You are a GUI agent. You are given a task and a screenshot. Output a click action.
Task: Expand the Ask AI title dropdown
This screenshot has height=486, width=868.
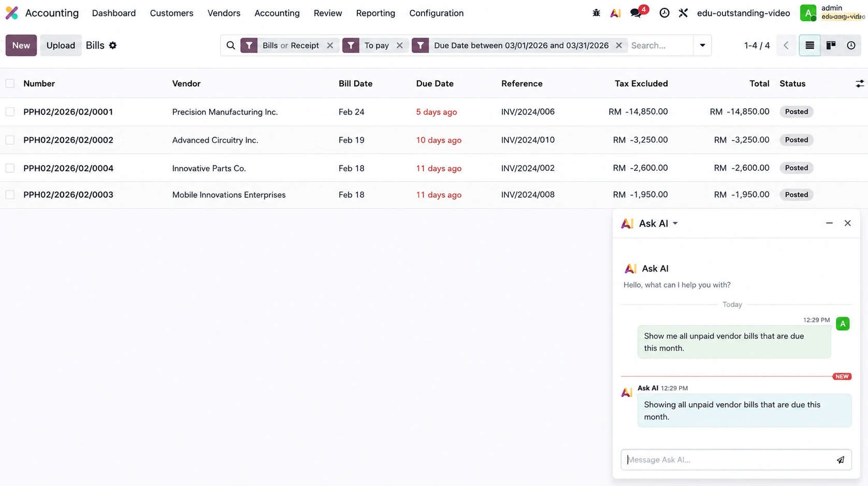pyautogui.click(x=675, y=224)
